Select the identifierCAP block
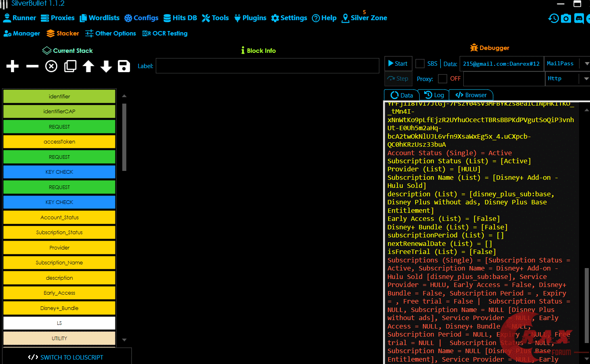The image size is (590, 364). [x=59, y=111]
